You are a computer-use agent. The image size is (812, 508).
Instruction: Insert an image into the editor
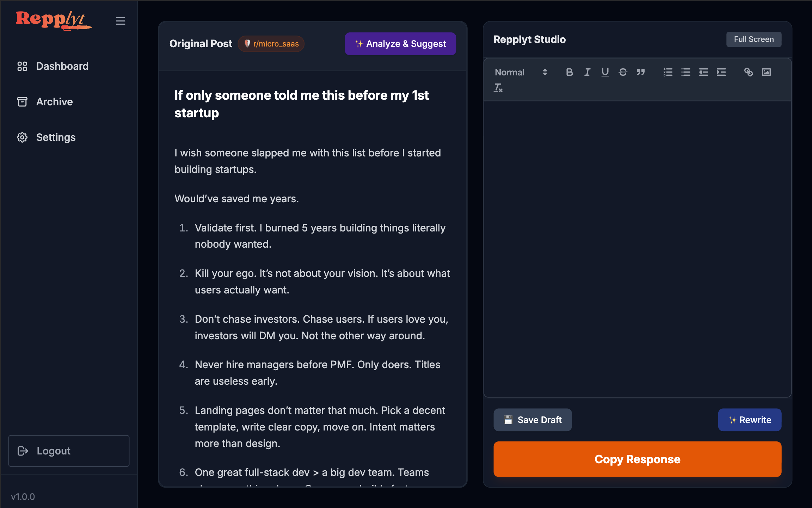coord(766,72)
